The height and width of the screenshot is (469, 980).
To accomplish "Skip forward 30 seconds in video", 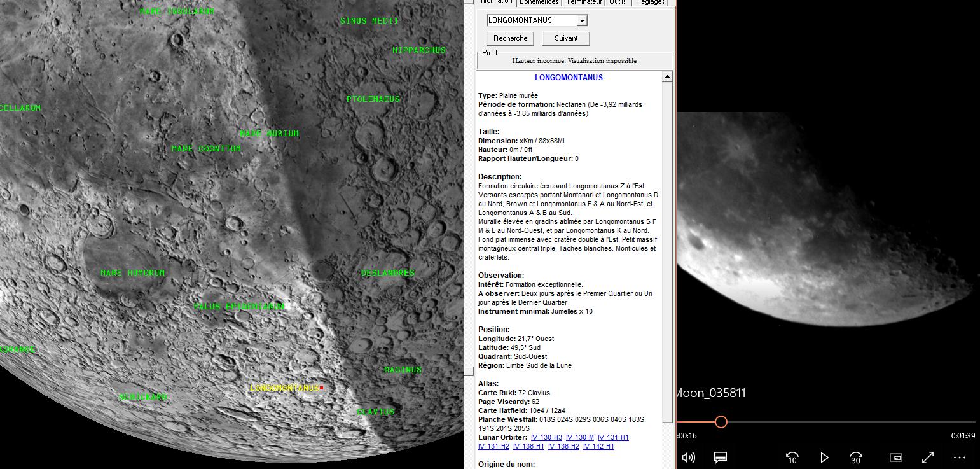I will [856, 457].
